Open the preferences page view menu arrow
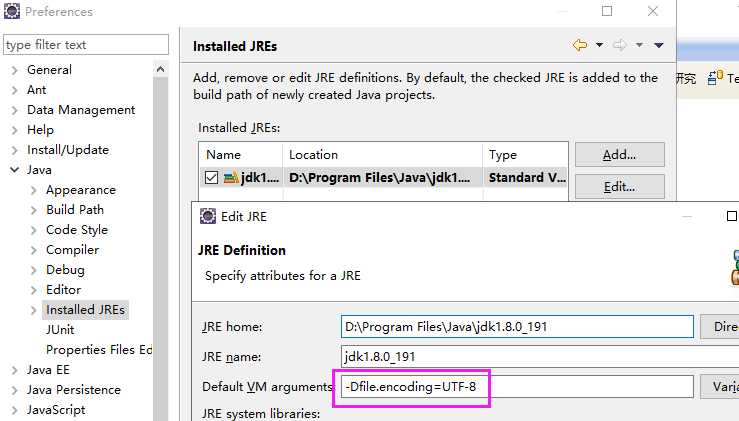The image size is (739, 421). 659,45
